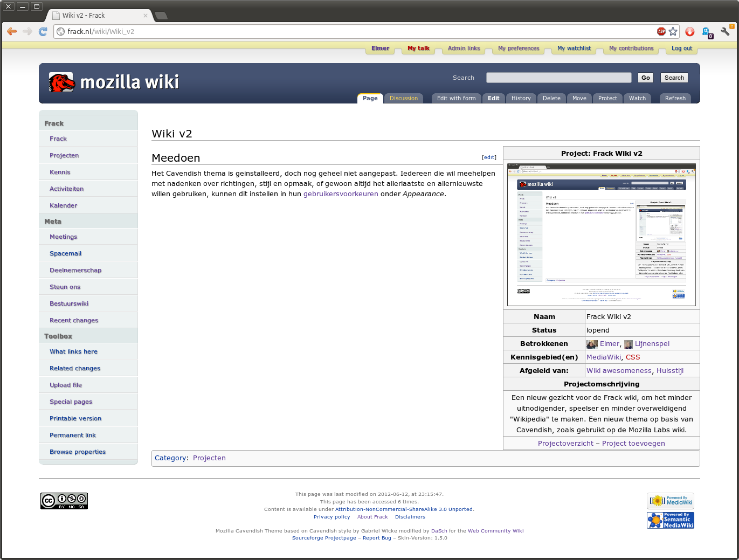Click the Powered by MediaWiki badge
This screenshot has height=560, width=739.
[671, 501]
